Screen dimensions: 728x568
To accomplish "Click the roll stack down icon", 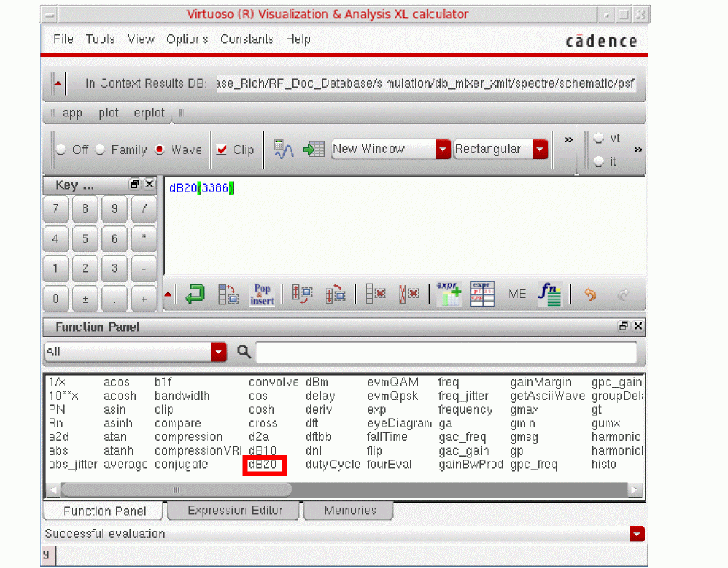I will [x=335, y=294].
